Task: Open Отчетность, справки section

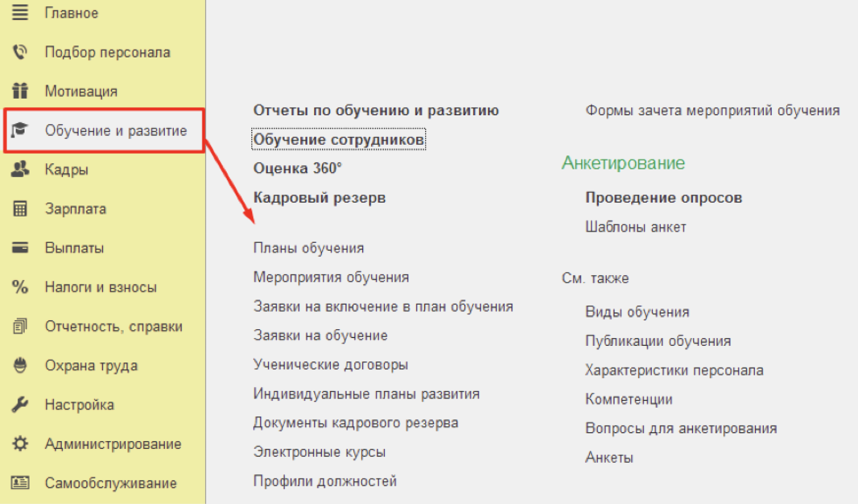Action: (114, 326)
